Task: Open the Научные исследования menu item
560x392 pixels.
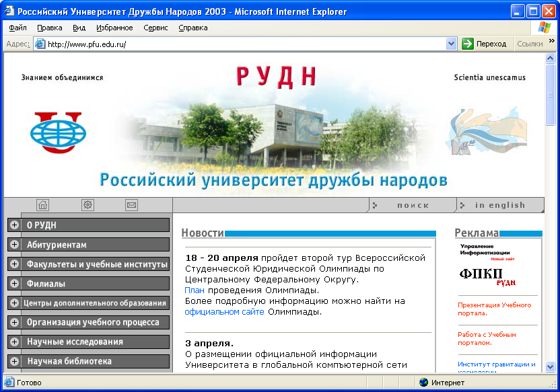Action: [95, 342]
